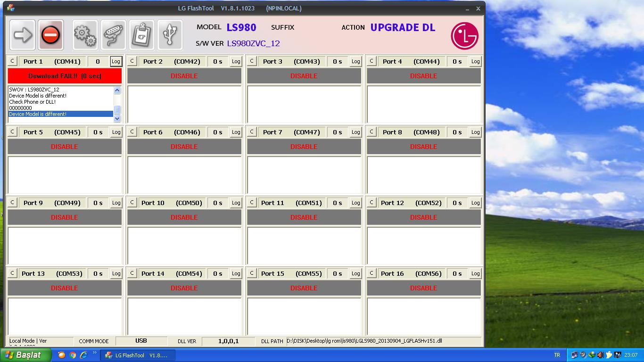This screenshot has width=644, height=362.
Task: Click the Download FAIL!! status bar
Action: click(65, 76)
